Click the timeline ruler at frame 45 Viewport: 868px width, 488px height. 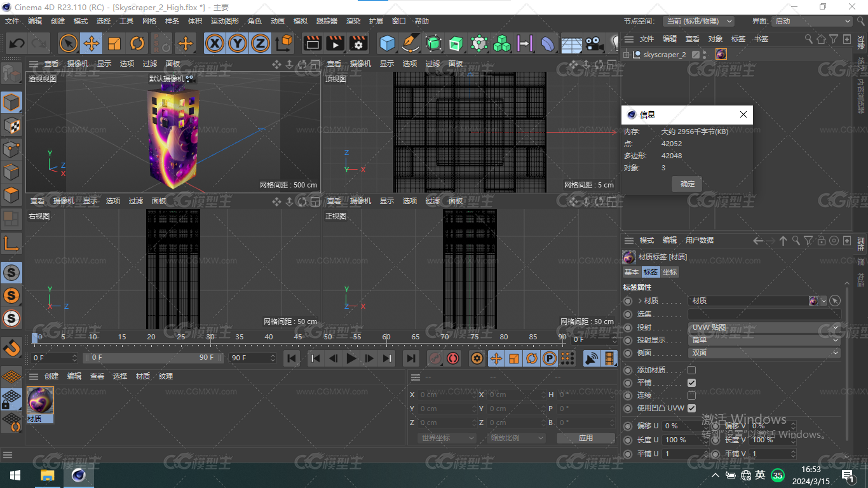pyautogui.click(x=298, y=339)
